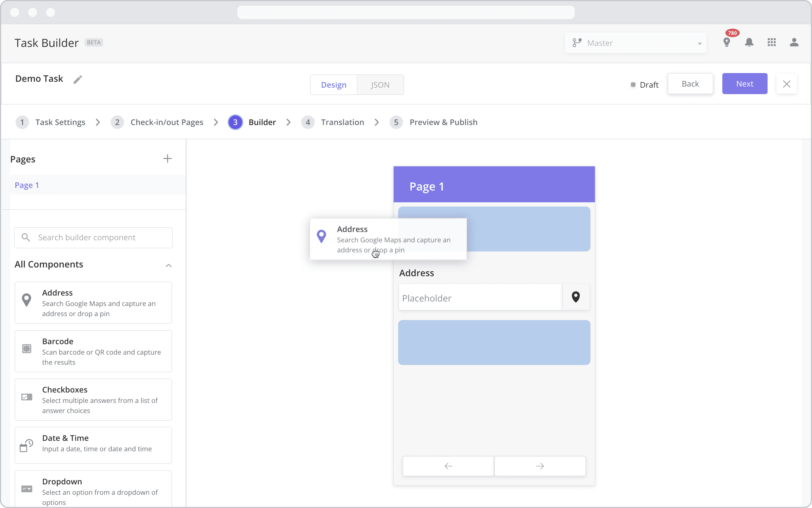Click the purple pin icon on dragged Address card

click(x=321, y=237)
